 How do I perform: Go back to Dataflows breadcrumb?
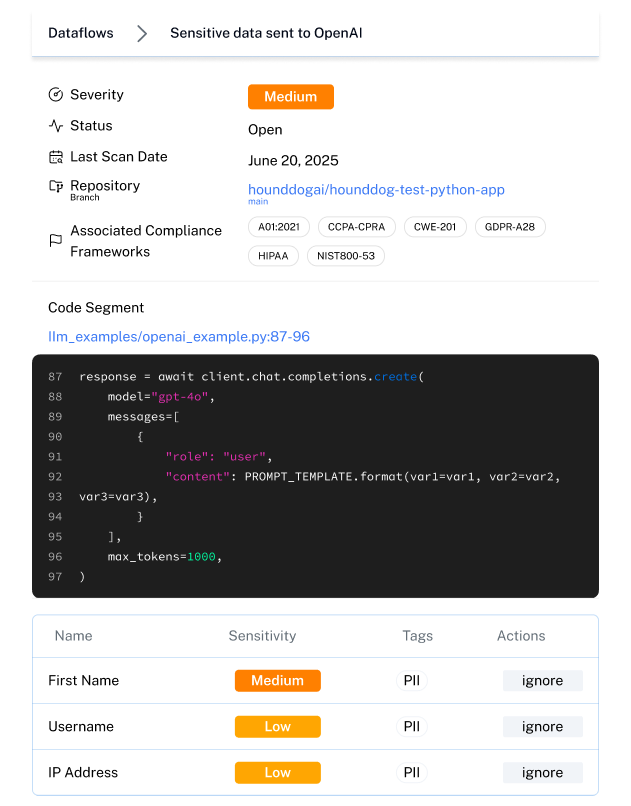point(81,34)
